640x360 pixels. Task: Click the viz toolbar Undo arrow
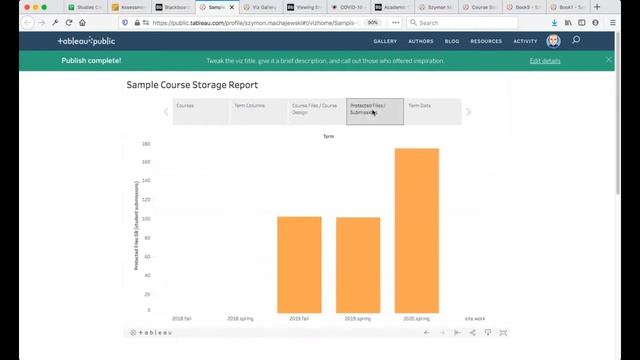pyautogui.click(x=427, y=333)
